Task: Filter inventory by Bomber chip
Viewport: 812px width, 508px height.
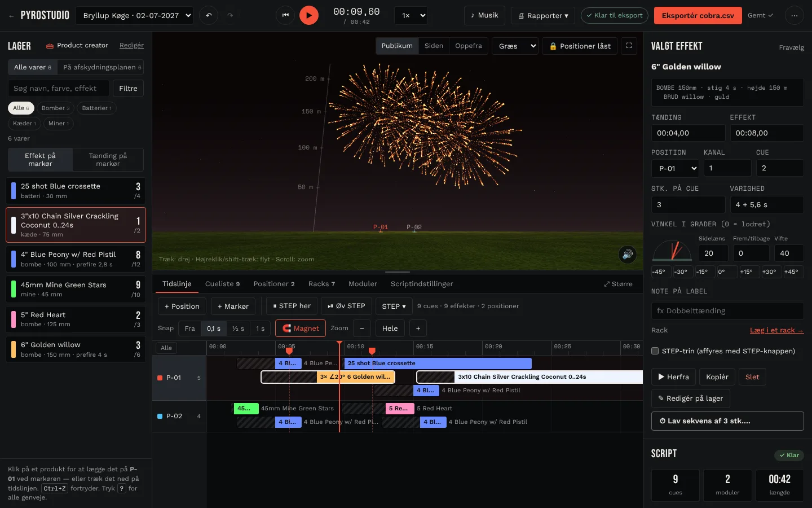Action: click(x=55, y=108)
